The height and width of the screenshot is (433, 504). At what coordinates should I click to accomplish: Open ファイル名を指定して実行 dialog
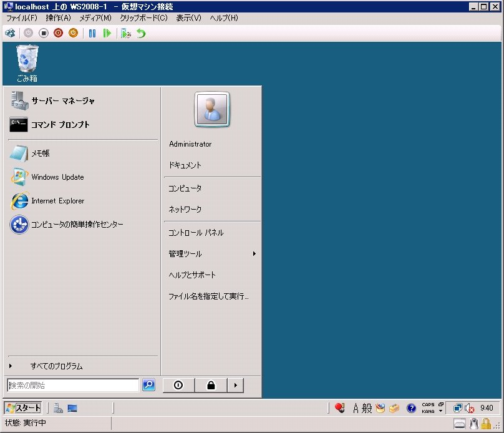pyautogui.click(x=208, y=296)
